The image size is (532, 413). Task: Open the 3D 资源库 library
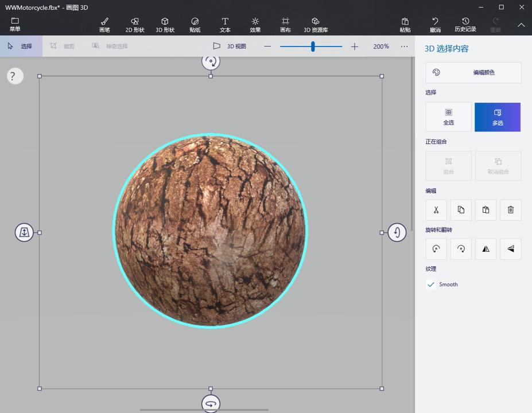point(315,24)
